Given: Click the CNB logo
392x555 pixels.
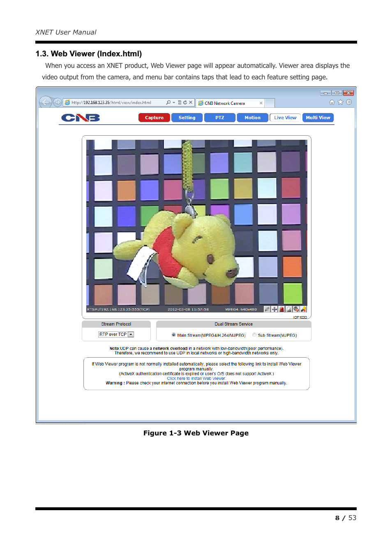Looking at the screenshot, I should tap(81, 118).
